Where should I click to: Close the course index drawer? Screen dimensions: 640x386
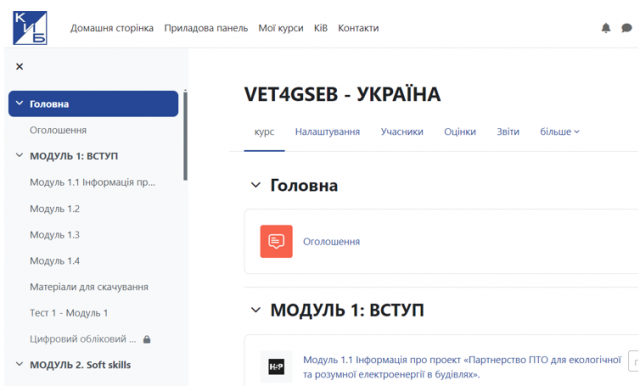(19, 67)
